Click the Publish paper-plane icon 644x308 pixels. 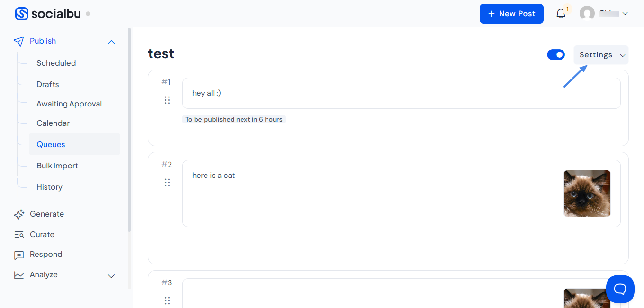tap(19, 42)
